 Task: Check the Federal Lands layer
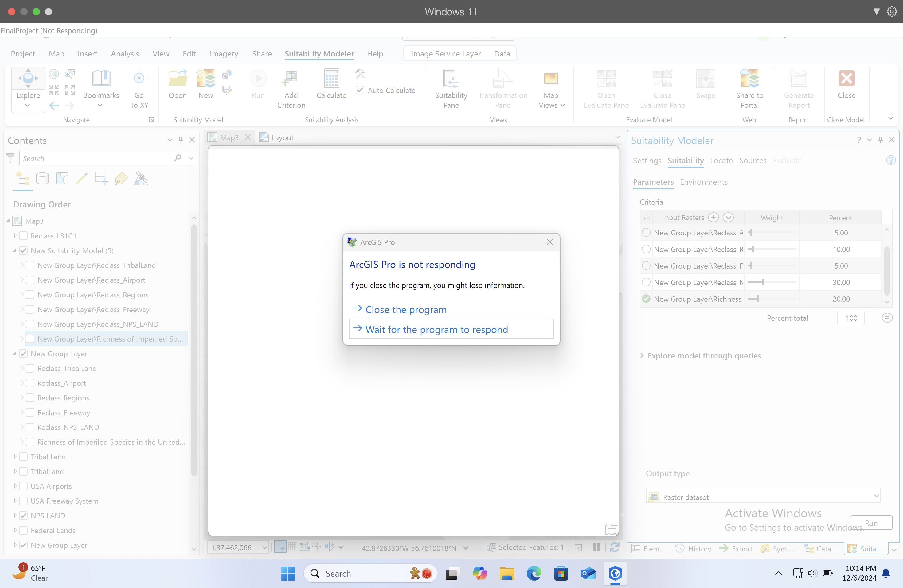(x=24, y=530)
